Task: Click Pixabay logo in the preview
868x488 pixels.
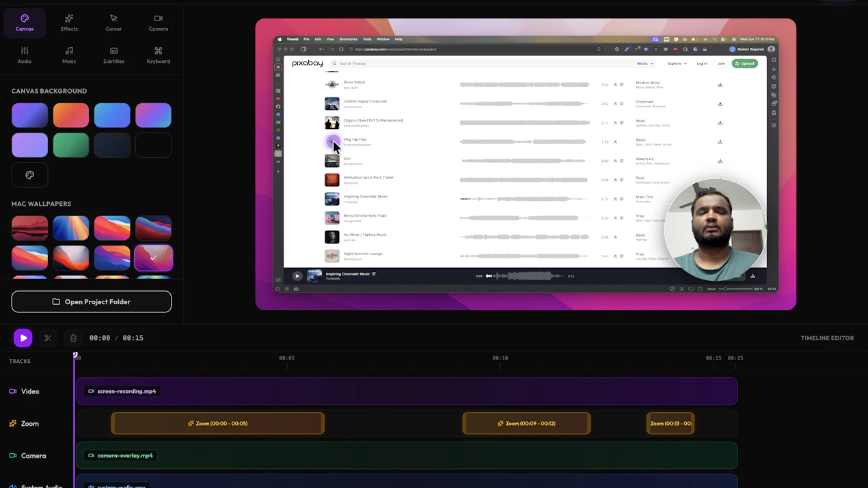Action: (307, 63)
